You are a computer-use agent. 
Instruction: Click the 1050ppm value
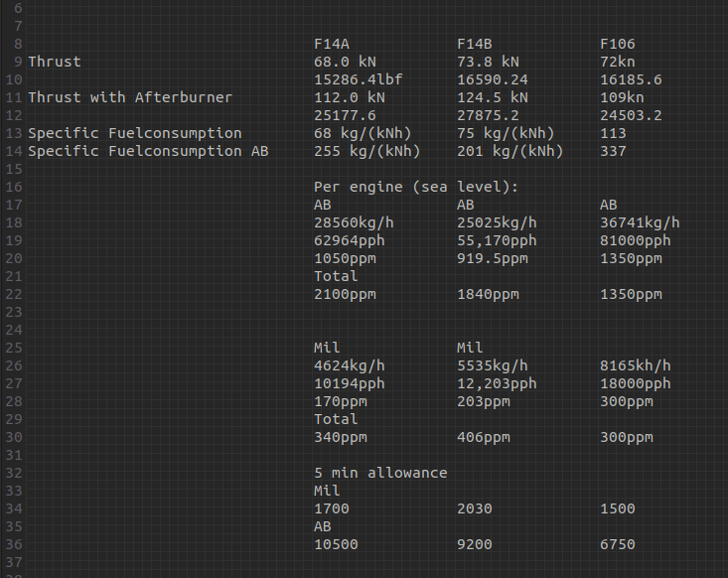(x=345, y=258)
